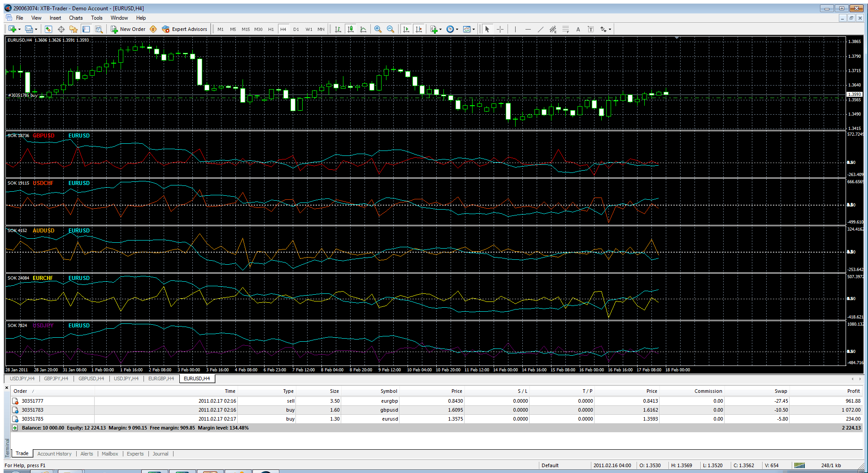Toggle Chart Shift option
Viewport: 868px width, 473px height.
[419, 29]
